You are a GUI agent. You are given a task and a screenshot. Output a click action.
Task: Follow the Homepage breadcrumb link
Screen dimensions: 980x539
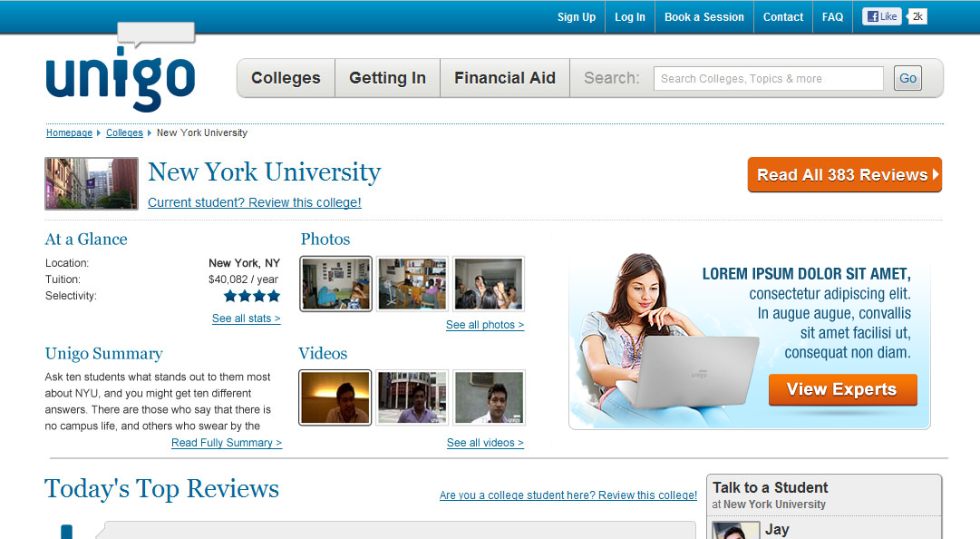pos(70,132)
